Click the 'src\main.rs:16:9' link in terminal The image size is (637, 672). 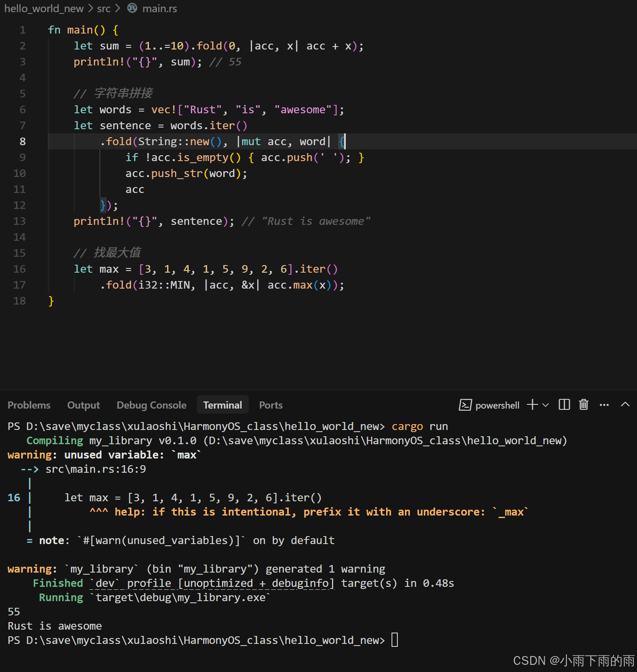point(96,469)
